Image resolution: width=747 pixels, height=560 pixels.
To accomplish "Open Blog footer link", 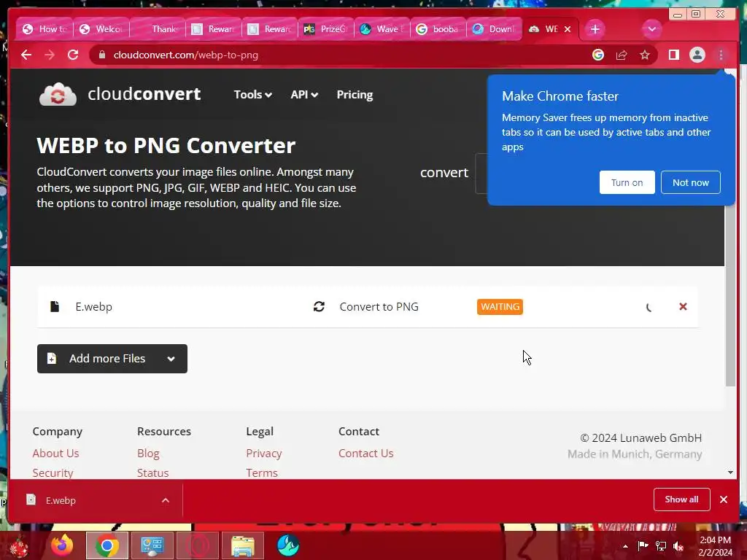I will click(x=148, y=454).
